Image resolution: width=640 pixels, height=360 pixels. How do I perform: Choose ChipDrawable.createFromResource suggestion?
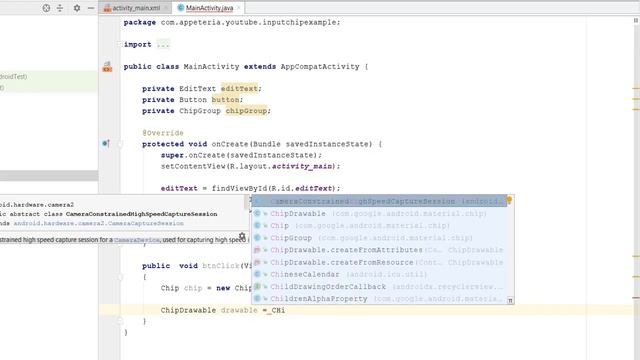pyautogui.click(x=379, y=262)
